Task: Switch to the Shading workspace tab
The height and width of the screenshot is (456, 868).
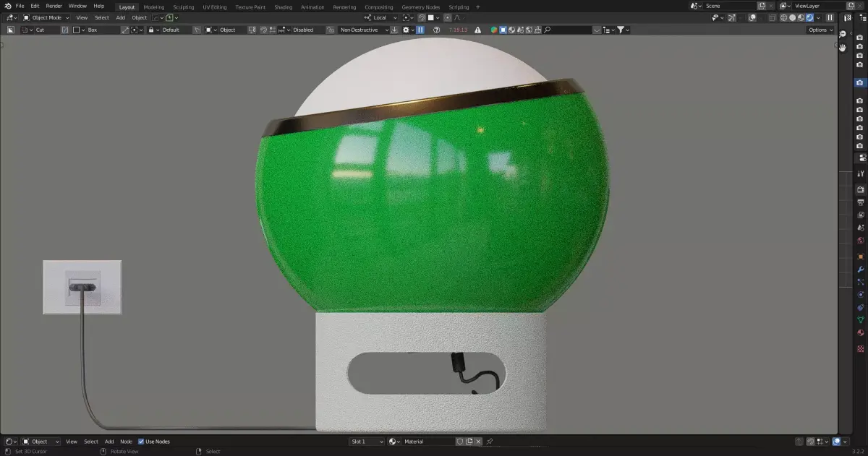Action: click(x=283, y=7)
